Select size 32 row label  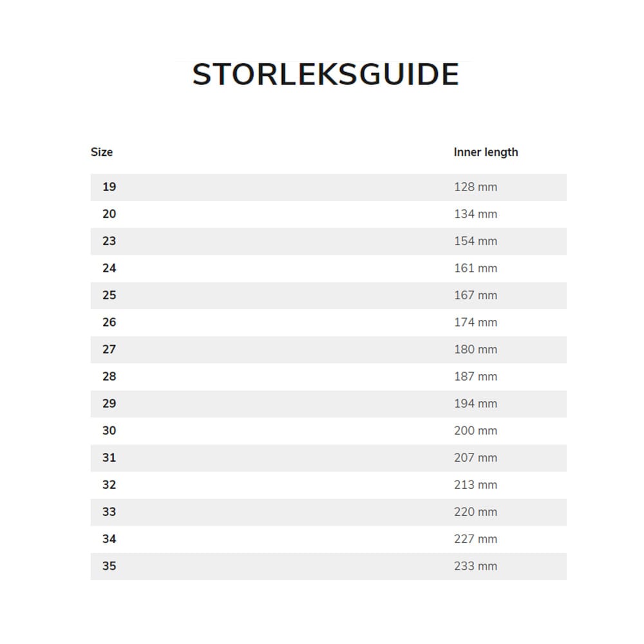pos(109,484)
